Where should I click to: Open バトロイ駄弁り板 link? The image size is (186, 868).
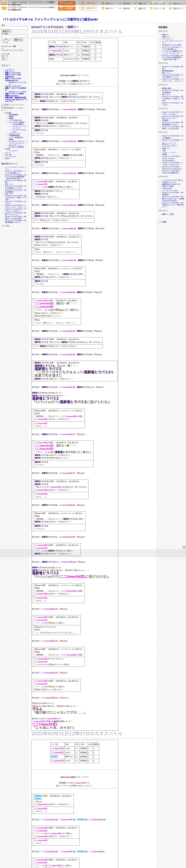15,120
